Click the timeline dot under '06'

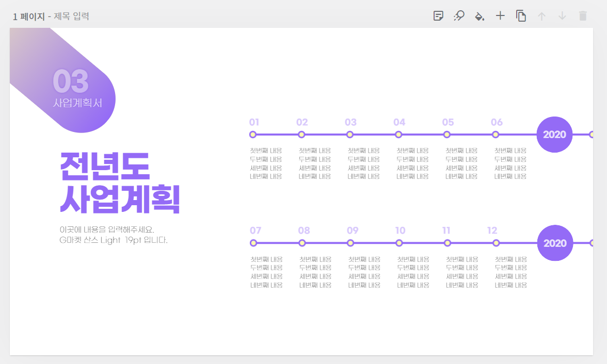point(496,135)
